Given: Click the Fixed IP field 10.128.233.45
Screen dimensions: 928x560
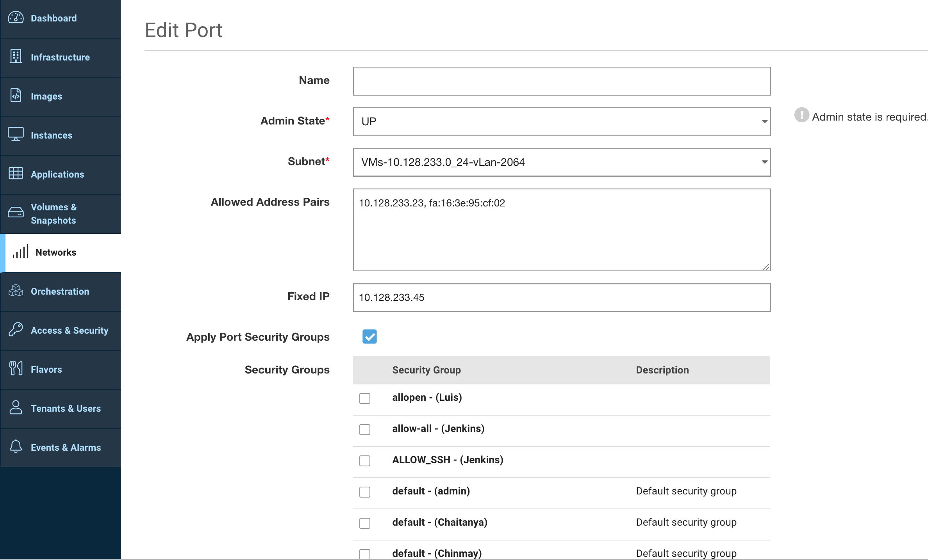Looking at the screenshot, I should pyautogui.click(x=562, y=297).
